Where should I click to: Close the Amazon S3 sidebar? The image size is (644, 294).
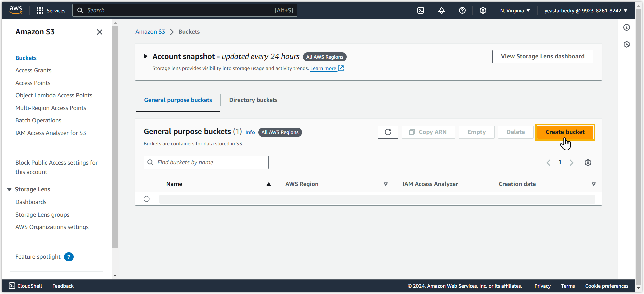pos(99,32)
